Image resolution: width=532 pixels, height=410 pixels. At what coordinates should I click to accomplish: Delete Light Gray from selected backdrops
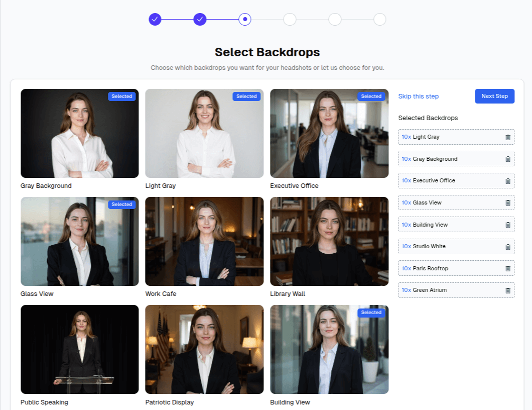(507, 137)
